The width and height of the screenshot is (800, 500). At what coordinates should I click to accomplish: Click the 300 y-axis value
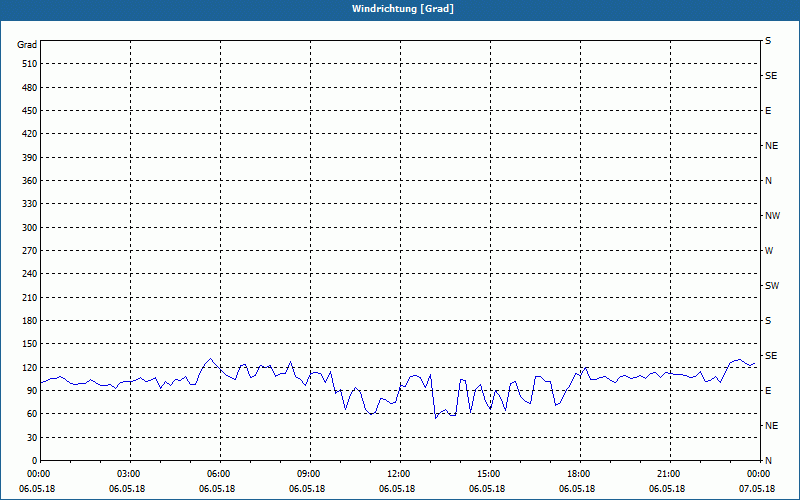[x=30, y=228]
